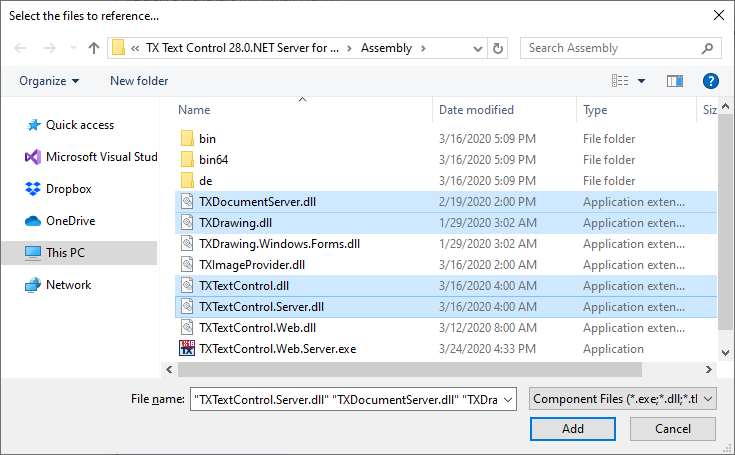The height and width of the screenshot is (455, 735).
Task: Select Quick access in navigation pane
Action: coord(80,125)
